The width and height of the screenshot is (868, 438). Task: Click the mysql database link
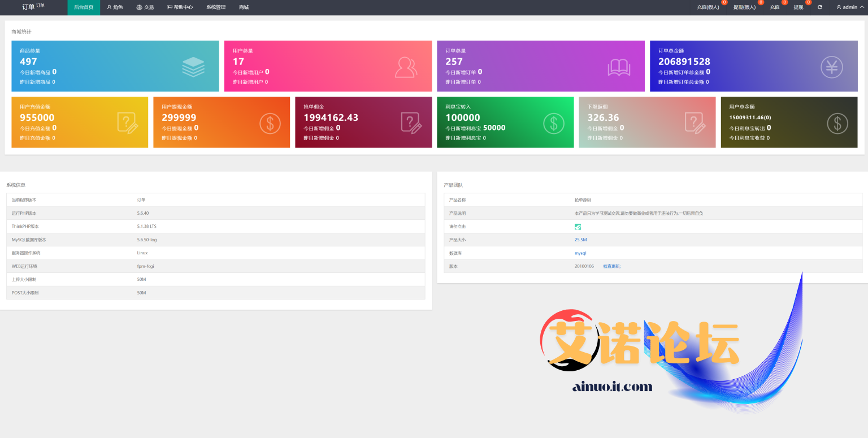click(580, 253)
